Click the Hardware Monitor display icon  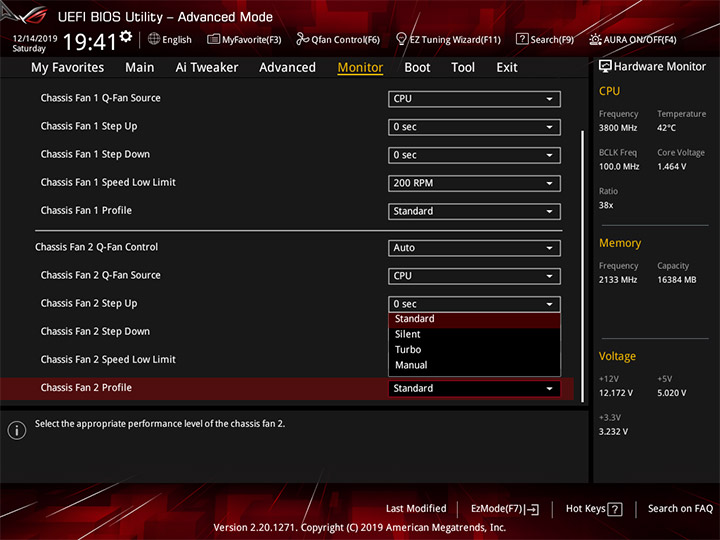coord(605,67)
